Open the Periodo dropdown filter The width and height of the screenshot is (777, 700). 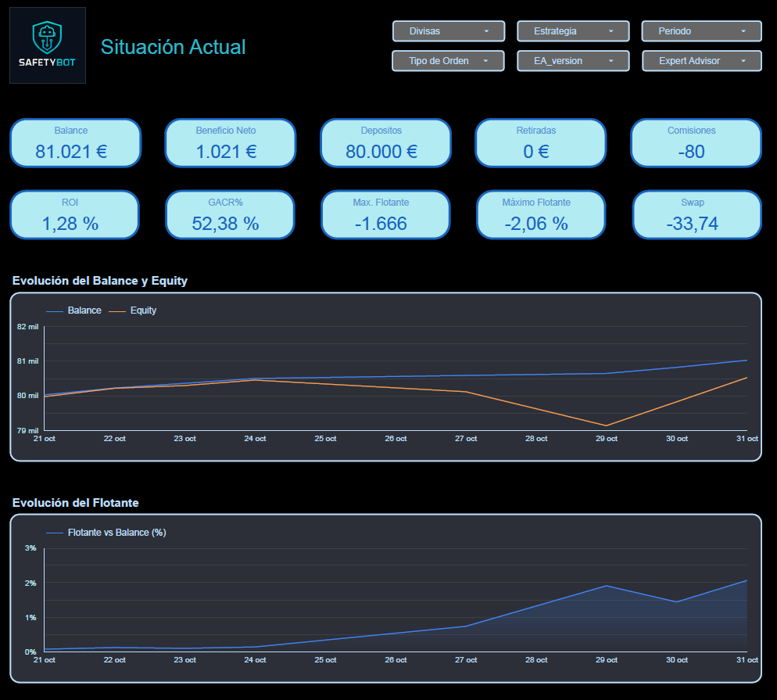pos(701,31)
